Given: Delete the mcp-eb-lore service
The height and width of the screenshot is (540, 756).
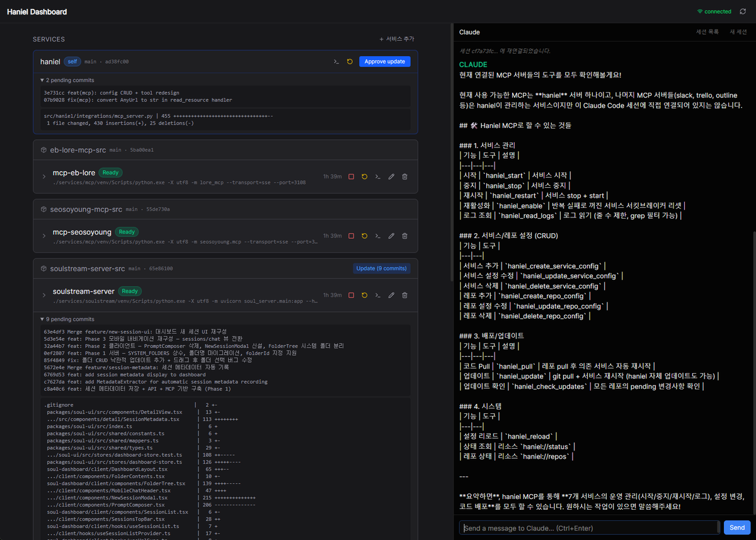Looking at the screenshot, I should coord(404,176).
